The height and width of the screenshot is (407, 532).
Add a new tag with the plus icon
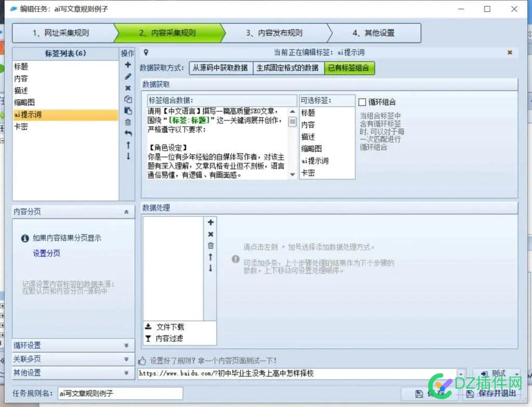[x=128, y=65]
